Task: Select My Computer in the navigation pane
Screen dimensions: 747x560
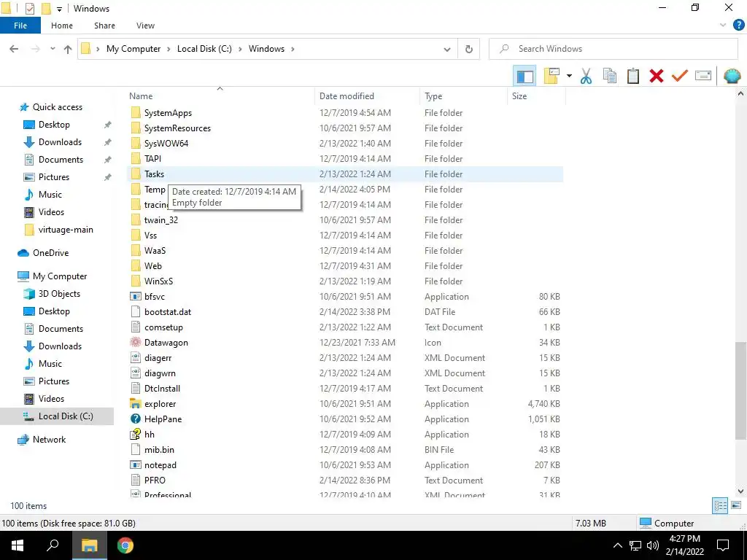Action: [x=60, y=276]
